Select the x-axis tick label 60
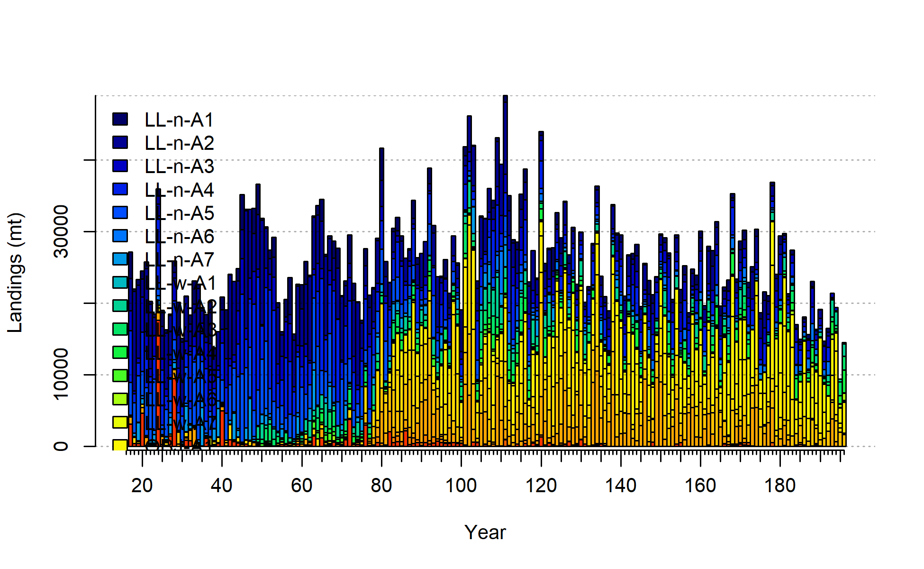Screen dimensions: 924x569 click(x=302, y=486)
